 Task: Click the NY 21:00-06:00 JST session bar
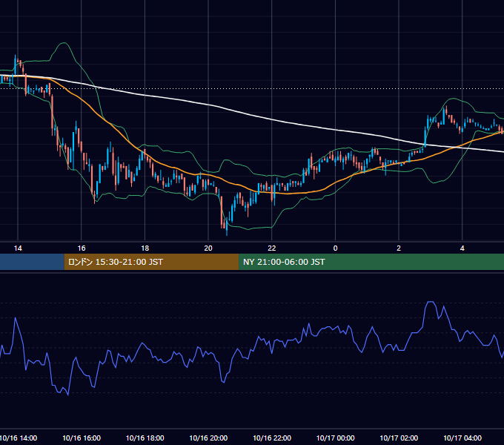click(371, 262)
